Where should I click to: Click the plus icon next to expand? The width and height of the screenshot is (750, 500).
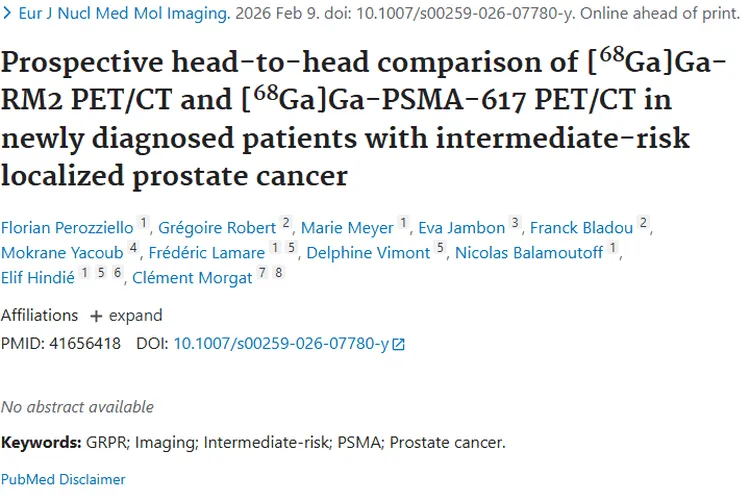(96, 316)
